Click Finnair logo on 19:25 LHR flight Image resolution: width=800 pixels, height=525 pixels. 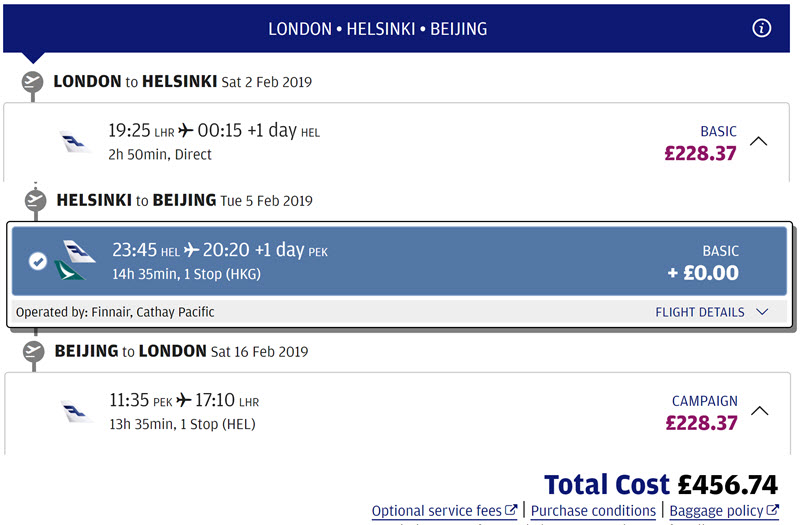(x=76, y=142)
